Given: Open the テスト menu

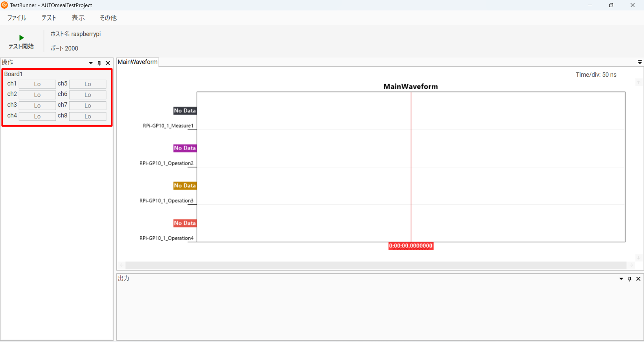Looking at the screenshot, I should 49,18.
